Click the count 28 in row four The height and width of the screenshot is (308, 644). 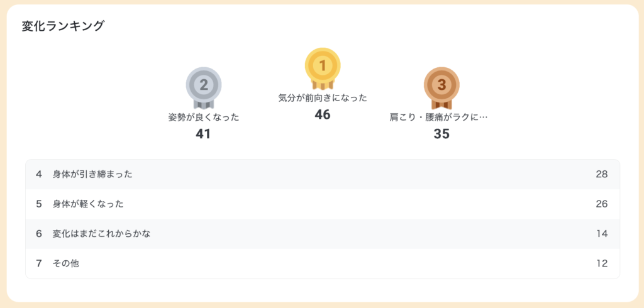(x=602, y=174)
